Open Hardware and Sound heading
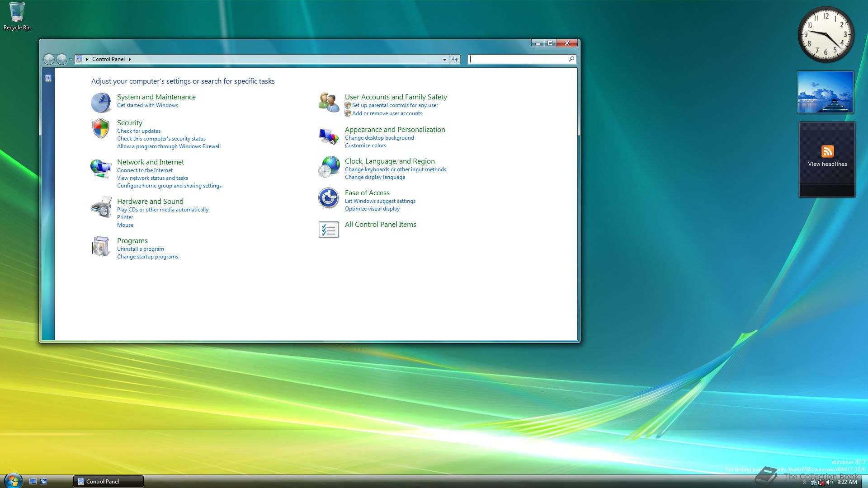 pyautogui.click(x=150, y=201)
